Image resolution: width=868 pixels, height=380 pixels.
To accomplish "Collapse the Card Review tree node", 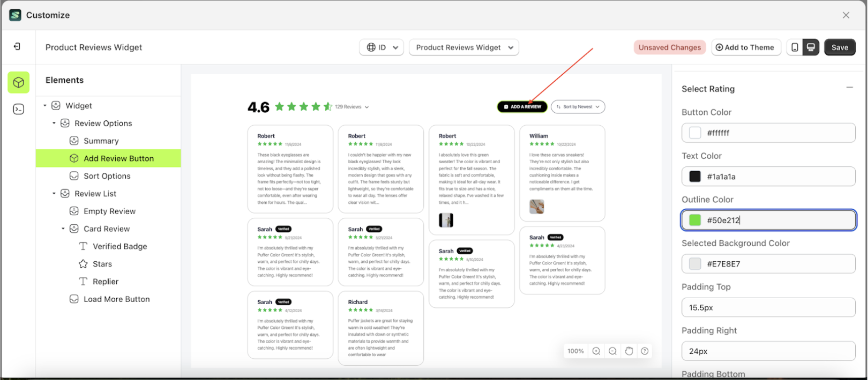I will coord(63,229).
